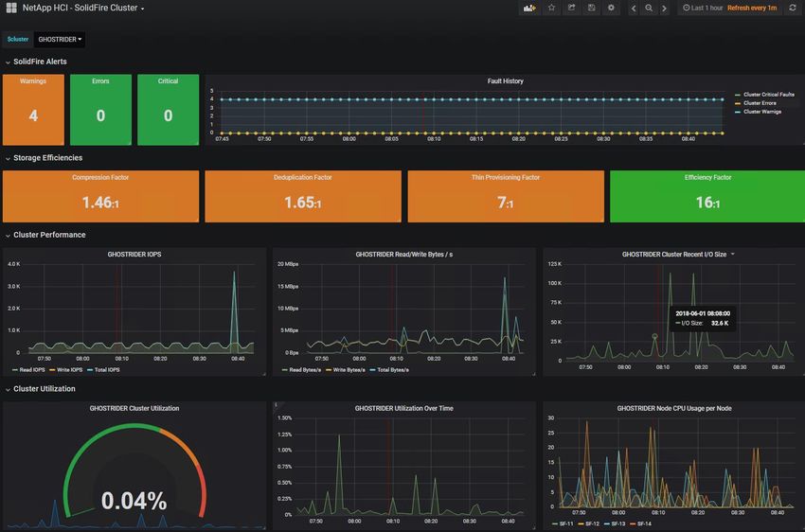Open dashboard settings gear
The width and height of the screenshot is (805, 532).
tap(611, 8)
